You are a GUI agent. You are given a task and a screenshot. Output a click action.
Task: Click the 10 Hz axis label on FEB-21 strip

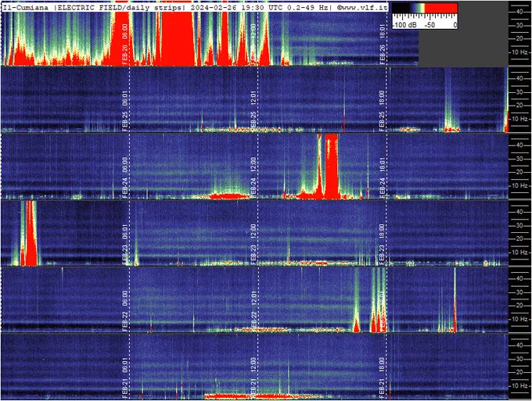pyautogui.click(x=521, y=386)
